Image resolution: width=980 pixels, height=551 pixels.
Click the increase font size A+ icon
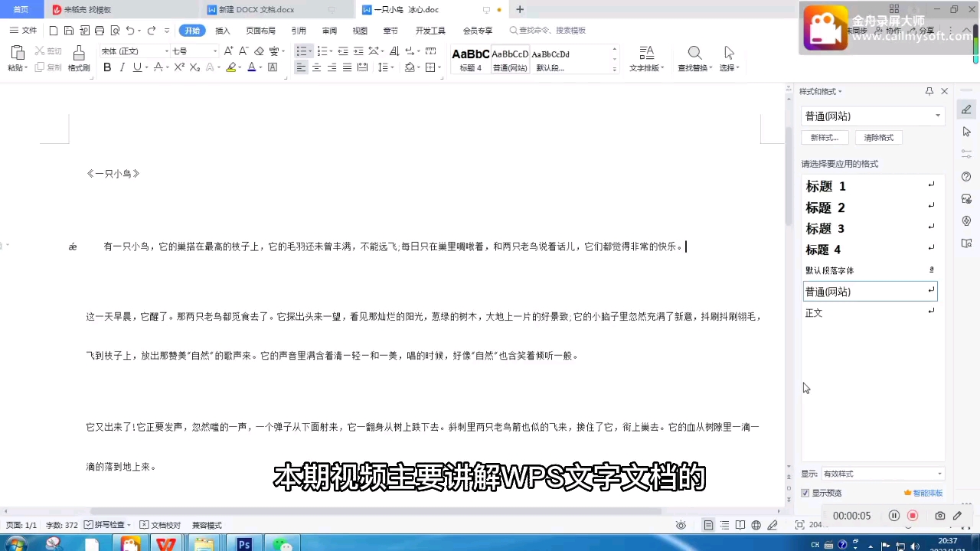click(x=229, y=51)
